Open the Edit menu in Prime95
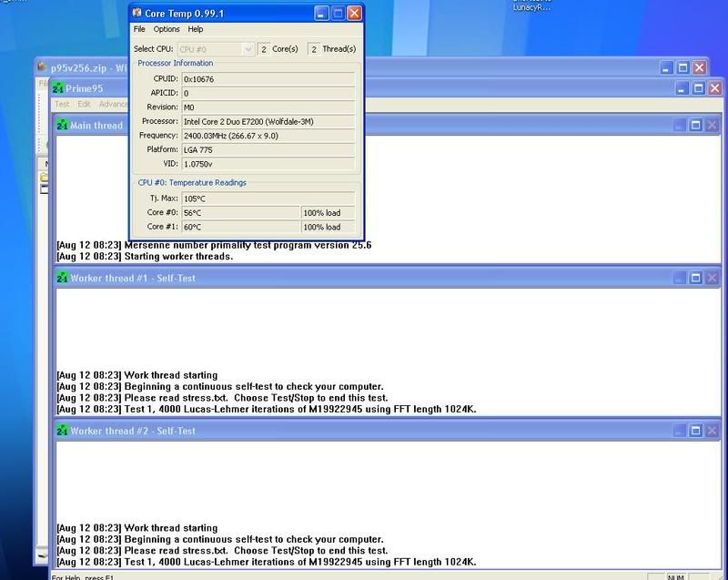Image resolution: width=728 pixels, height=580 pixels. pyautogui.click(x=85, y=104)
